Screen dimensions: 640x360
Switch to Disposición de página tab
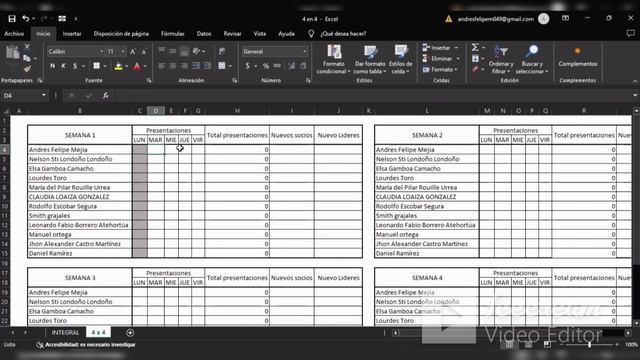[121, 34]
